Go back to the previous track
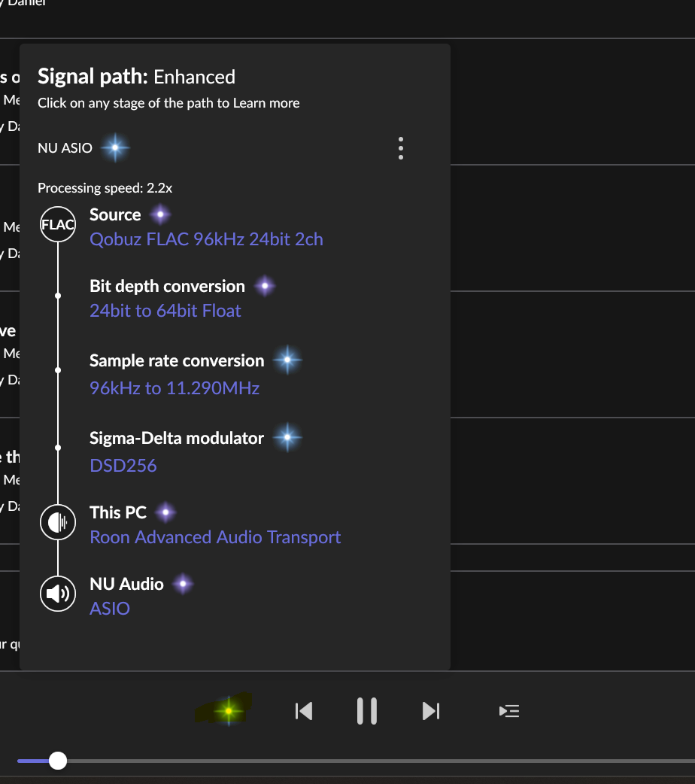695x784 pixels. point(304,711)
